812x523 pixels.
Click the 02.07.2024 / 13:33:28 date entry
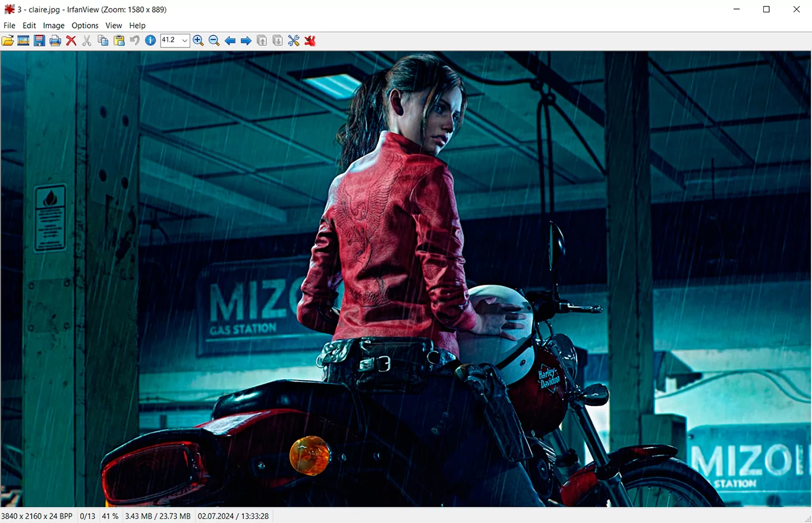(x=233, y=516)
